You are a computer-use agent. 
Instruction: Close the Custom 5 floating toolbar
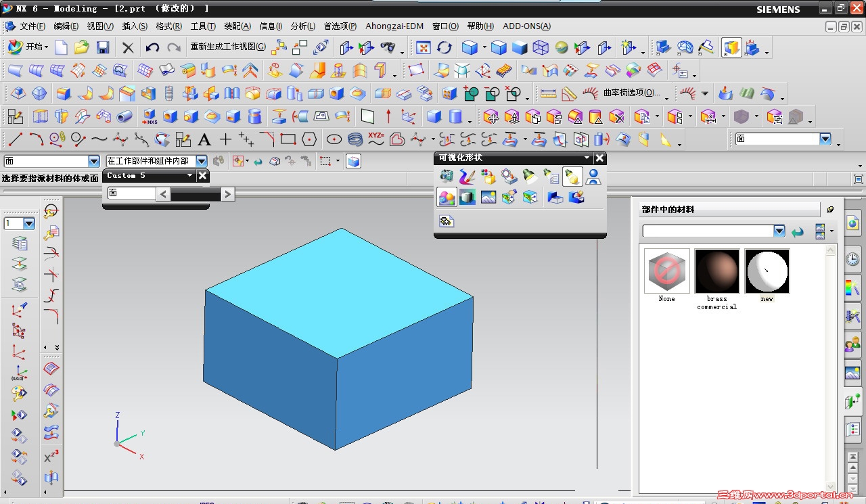(202, 176)
